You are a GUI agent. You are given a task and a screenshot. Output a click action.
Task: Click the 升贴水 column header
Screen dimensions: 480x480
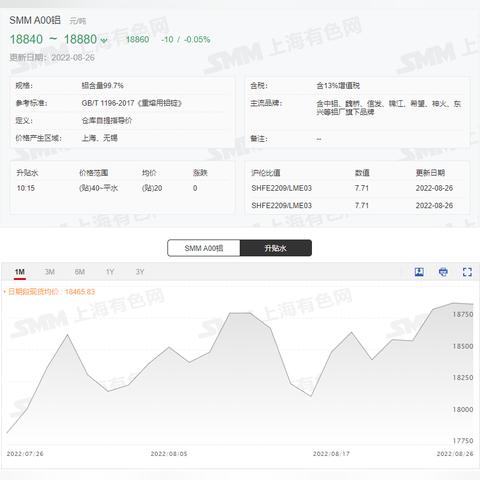coord(27,173)
